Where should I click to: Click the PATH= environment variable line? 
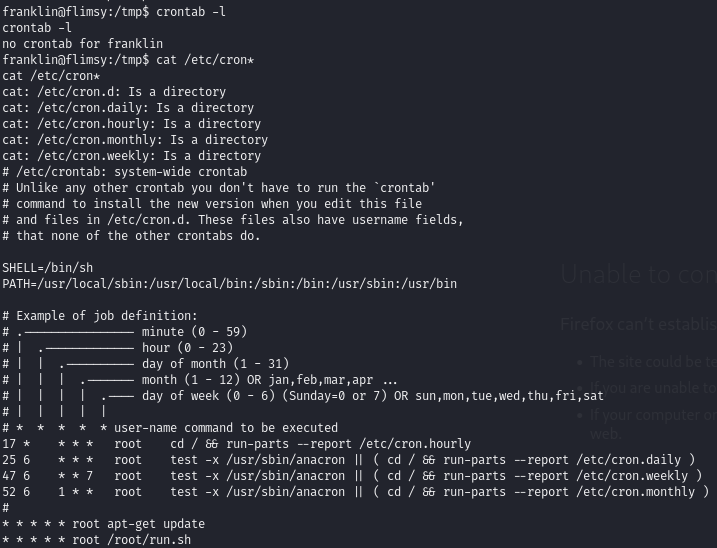point(229,283)
